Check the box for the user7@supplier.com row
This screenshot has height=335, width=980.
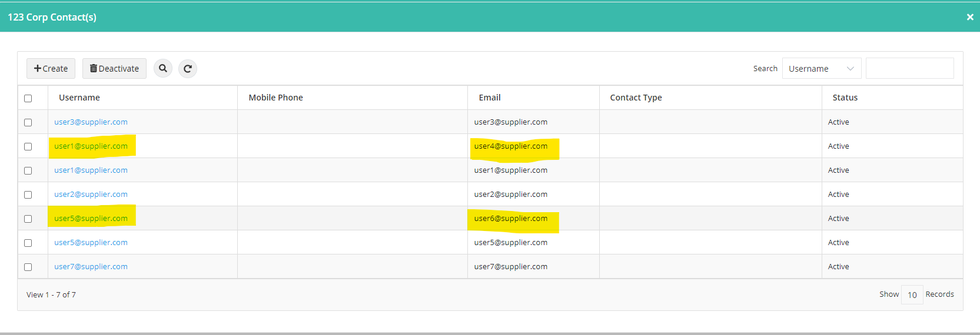click(28, 267)
